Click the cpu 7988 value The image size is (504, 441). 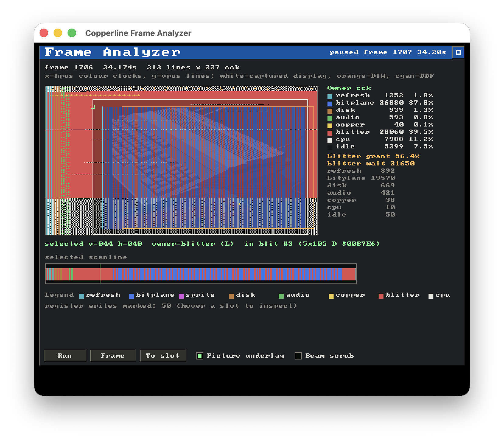(x=394, y=139)
